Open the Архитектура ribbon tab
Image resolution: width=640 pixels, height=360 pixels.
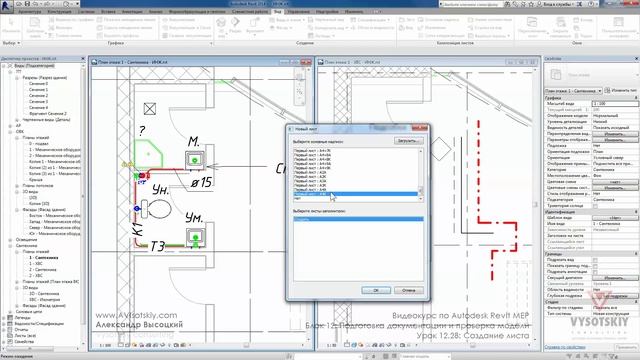[x=30, y=12]
